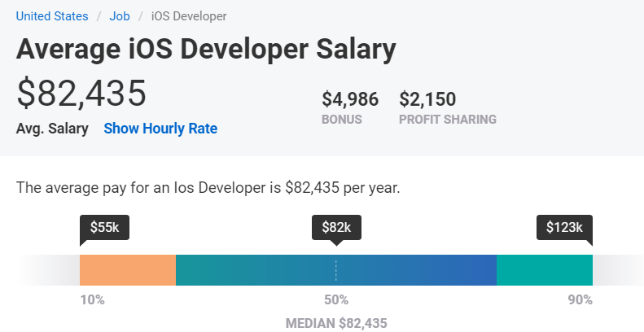Click the 50% percentile label
The width and height of the screenshot is (644, 332).
(336, 300)
